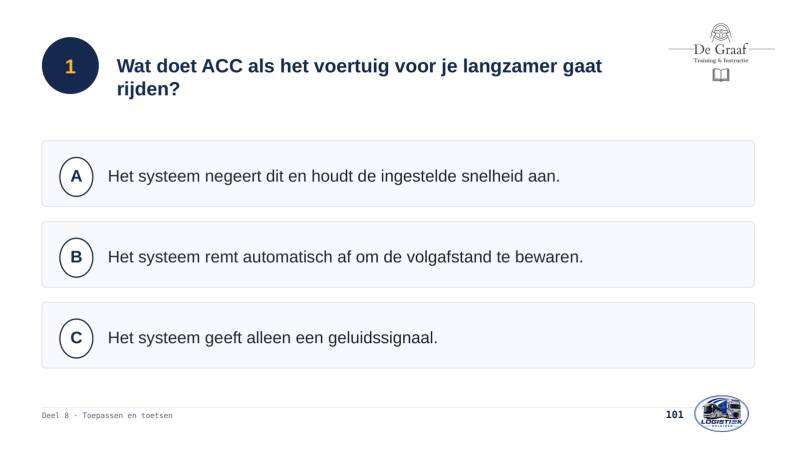Image resolution: width=799 pixels, height=449 pixels.
Task: Click the word "ACC" in the question
Action: [222, 66]
